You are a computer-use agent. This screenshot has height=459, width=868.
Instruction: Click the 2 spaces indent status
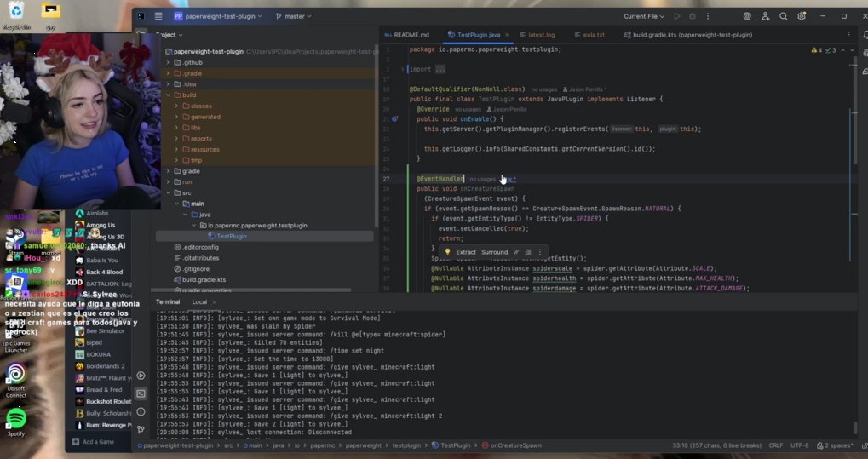834,445
